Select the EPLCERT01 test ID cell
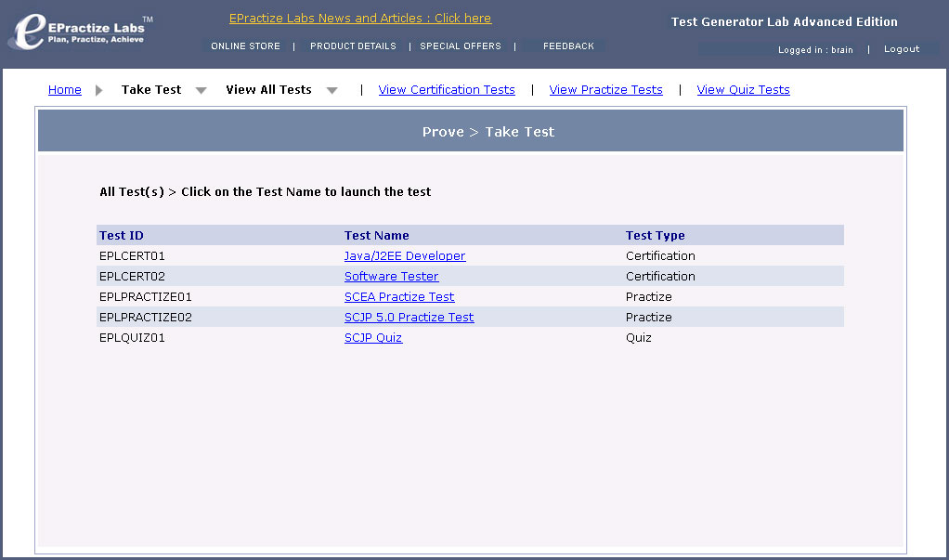 tap(132, 256)
